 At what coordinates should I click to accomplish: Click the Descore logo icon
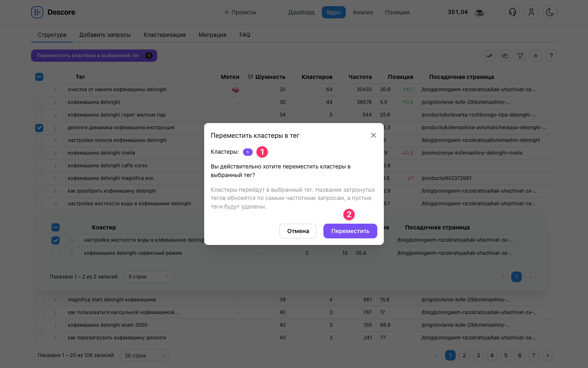[37, 12]
